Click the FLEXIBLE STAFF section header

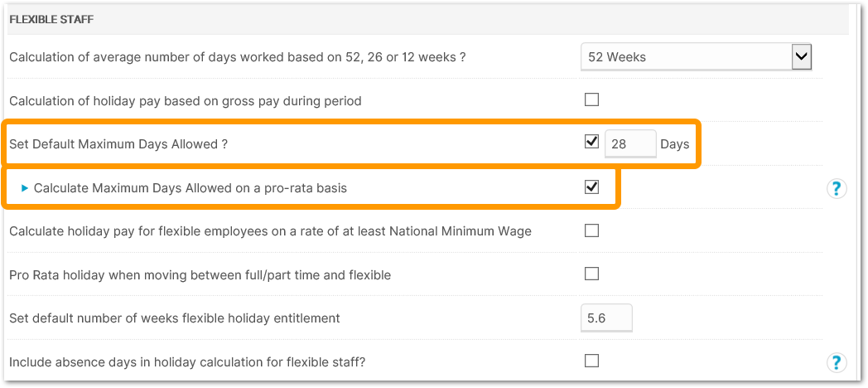(x=51, y=19)
